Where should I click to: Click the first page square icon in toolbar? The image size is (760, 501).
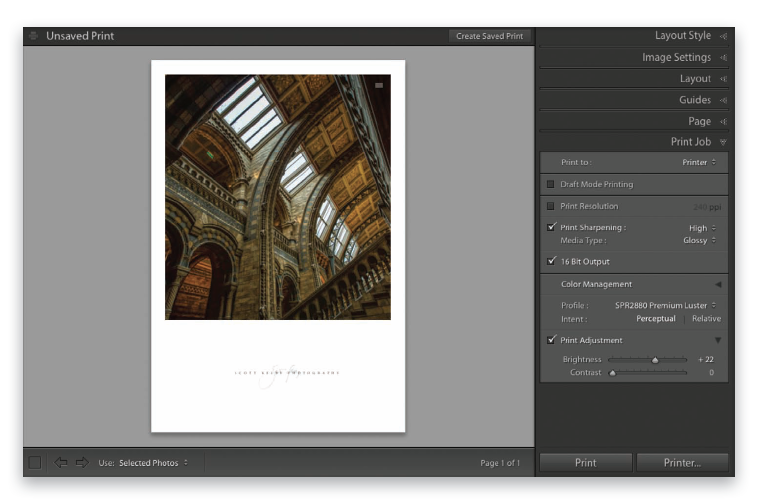(x=35, y=463)
